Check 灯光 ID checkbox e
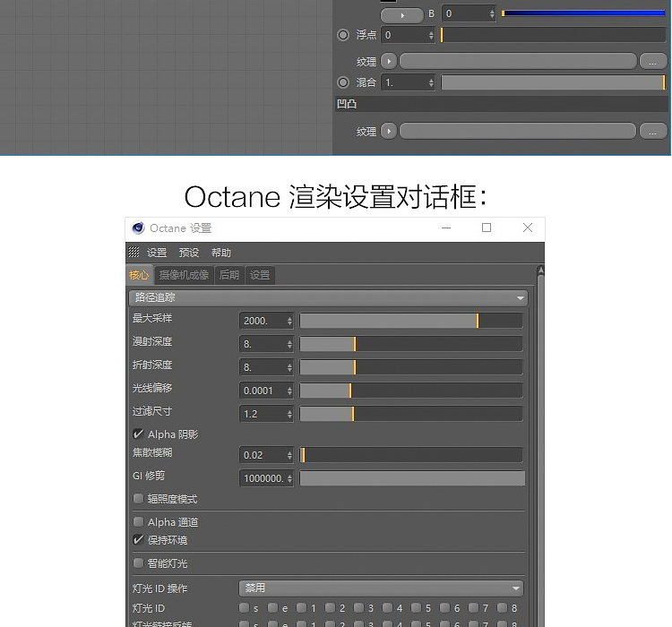The height and width of the screenshot is (627, 672). [272, 607]
